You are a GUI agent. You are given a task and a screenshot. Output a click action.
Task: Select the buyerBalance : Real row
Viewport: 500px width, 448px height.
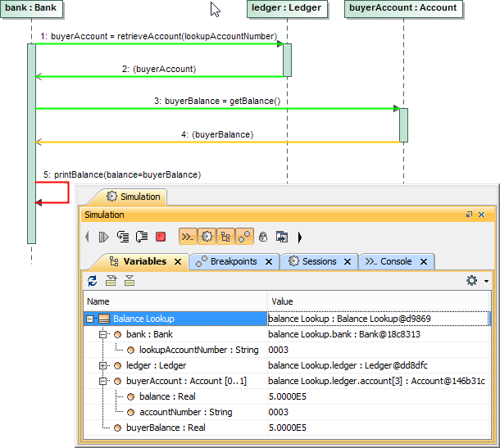click(x=165, y=428)
